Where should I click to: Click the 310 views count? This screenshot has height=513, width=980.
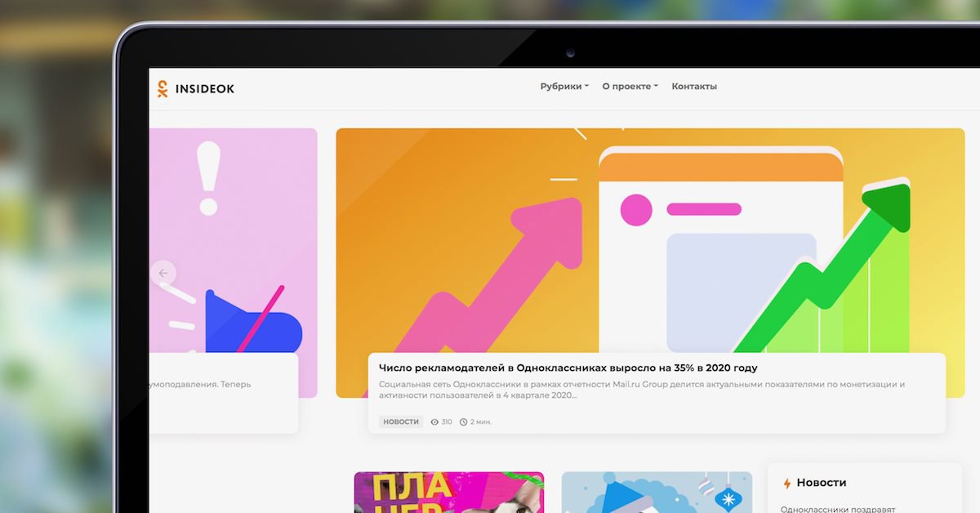(x=447, y=422)
